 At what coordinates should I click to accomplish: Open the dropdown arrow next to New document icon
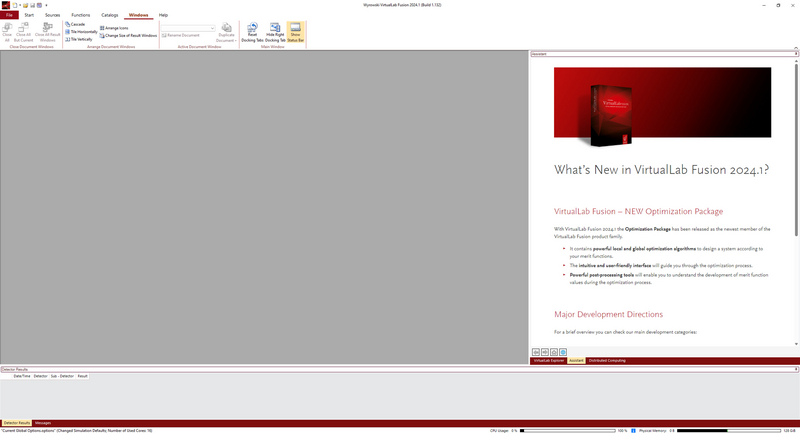coord(20,5)
